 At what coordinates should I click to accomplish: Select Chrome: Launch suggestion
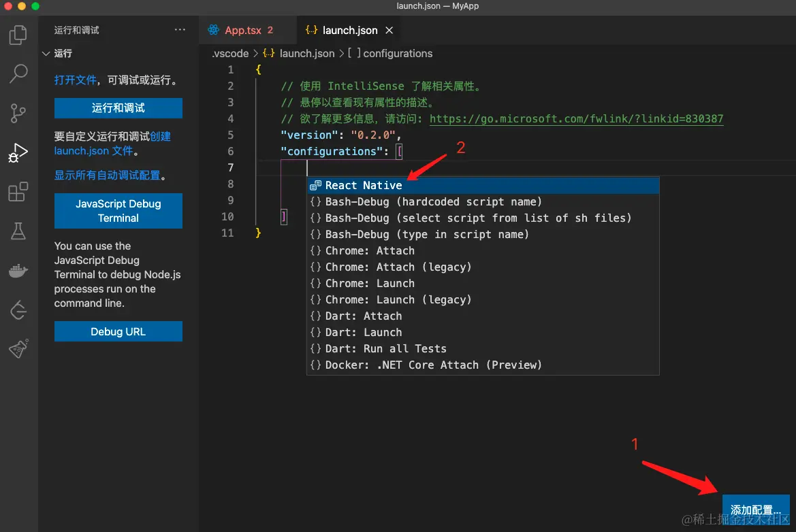click(x=483, y=284)
